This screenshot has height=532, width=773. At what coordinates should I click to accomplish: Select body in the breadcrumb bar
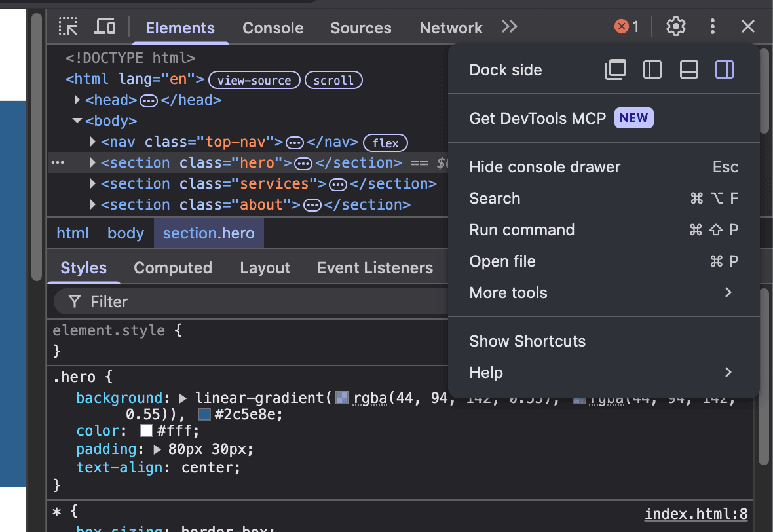(x=126, y=233)
